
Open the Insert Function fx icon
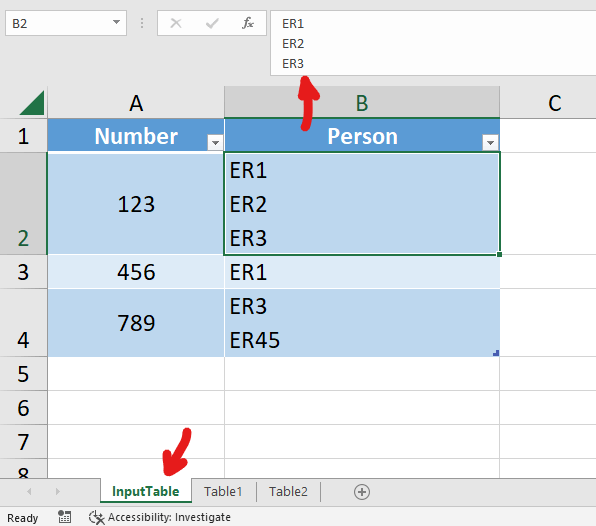click(247, 24)
